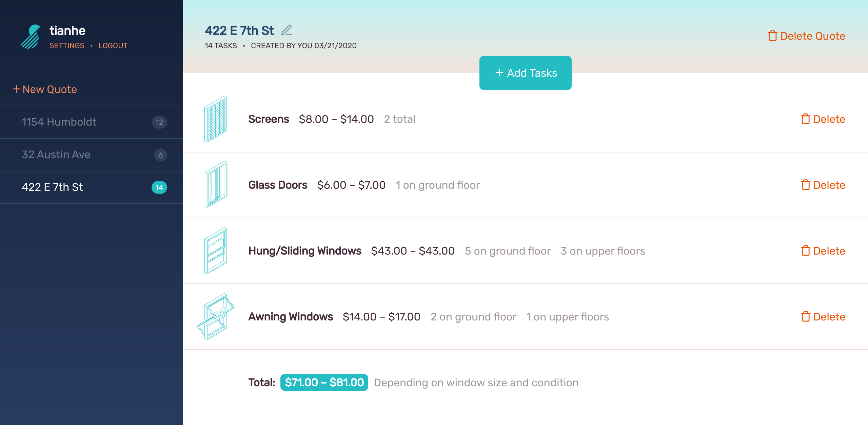Click the Logout link
This screenshot has height=425, width=868.
pos(113,45)
